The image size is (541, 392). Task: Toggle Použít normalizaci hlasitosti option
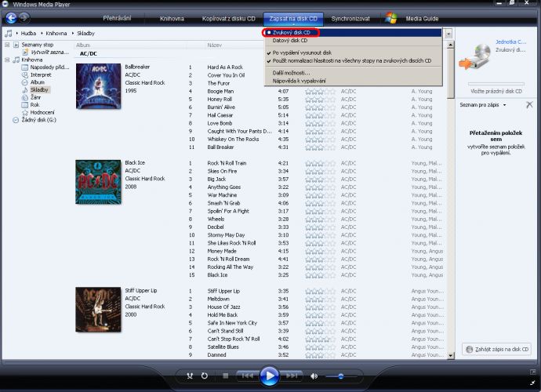click(x=353, y=60)
